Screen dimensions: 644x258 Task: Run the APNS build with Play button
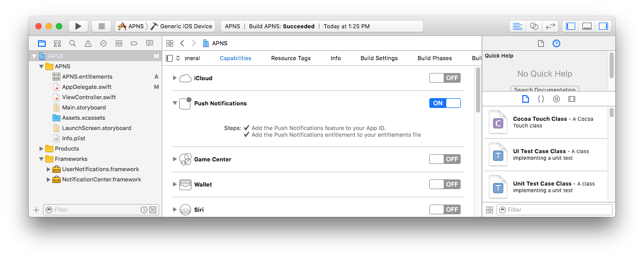78,26
